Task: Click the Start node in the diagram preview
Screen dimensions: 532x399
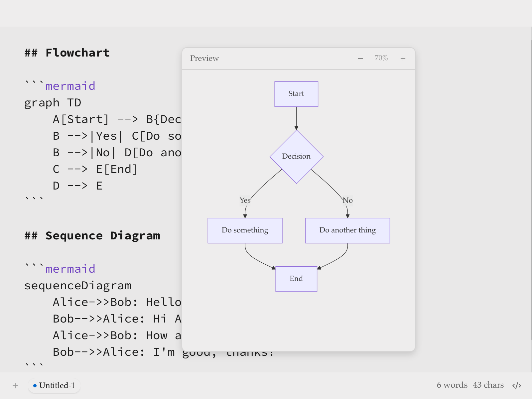Action: tap(296, 94)
